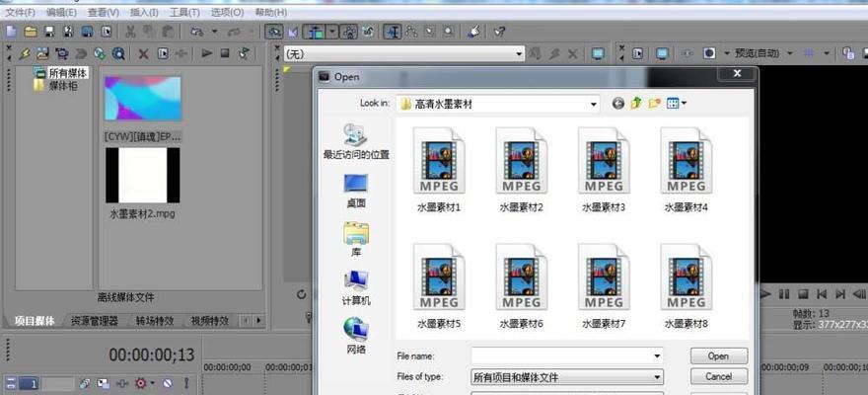Click the Desktop (桌面) shortcut in places bar
Screen dimensions: 868x395
click(356, 190)
